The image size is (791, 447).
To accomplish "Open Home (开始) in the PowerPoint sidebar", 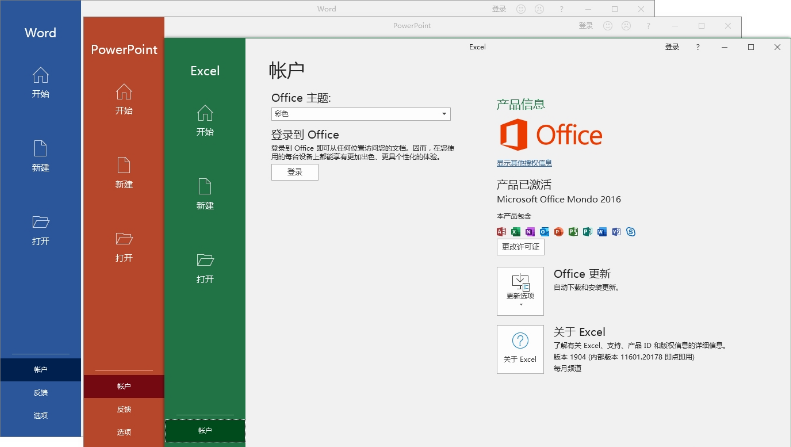I will point(124,99).
